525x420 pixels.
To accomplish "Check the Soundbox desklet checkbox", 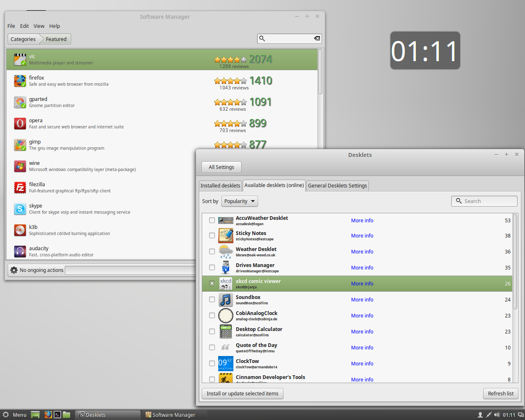I will pos(212,299).
